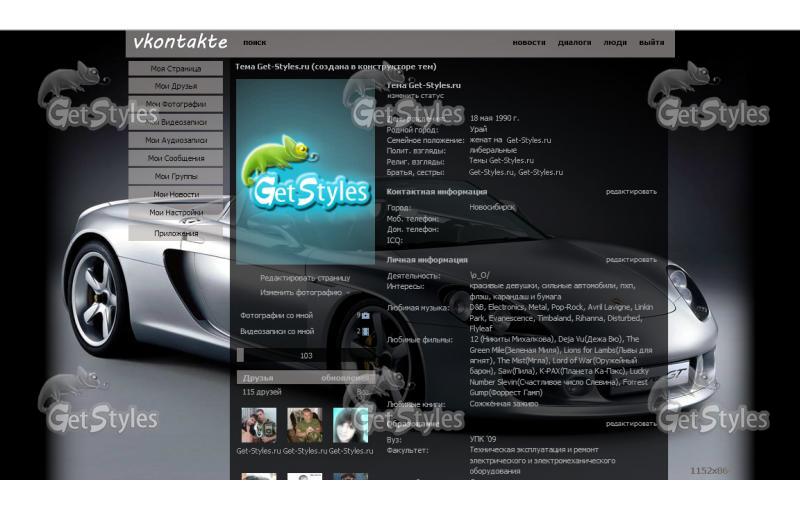This screenshot has height=509, width=800.
Task: Open Мои Друзья in the sidebar
Action: coord(176,86)
